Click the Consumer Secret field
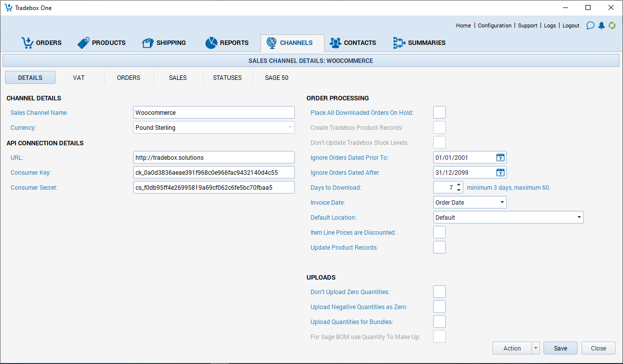 point(214,187)
